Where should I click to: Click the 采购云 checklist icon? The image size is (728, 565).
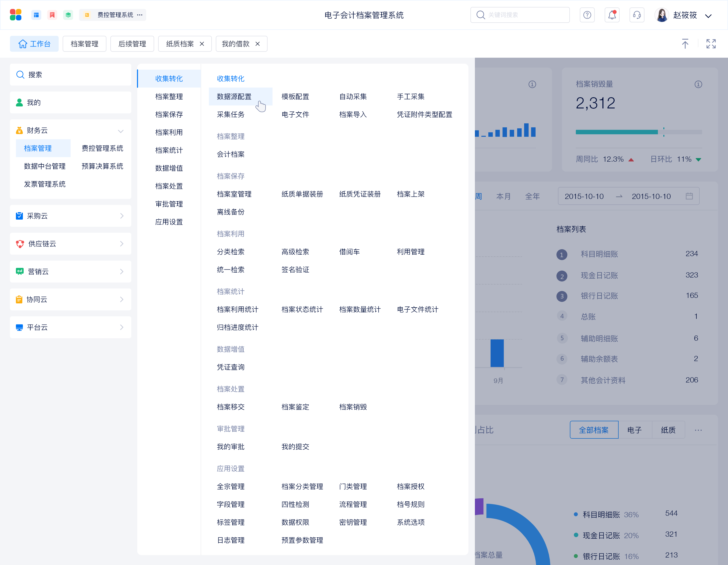19,216
